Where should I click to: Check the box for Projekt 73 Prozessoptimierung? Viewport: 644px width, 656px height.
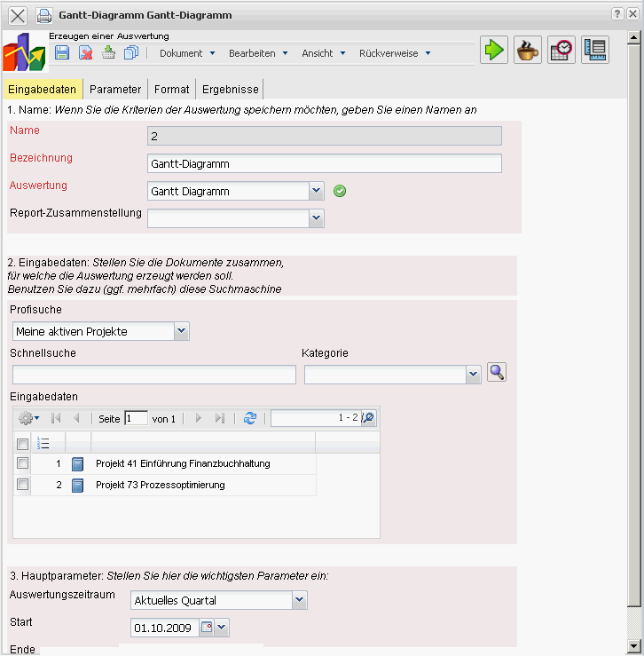(23, 485)
